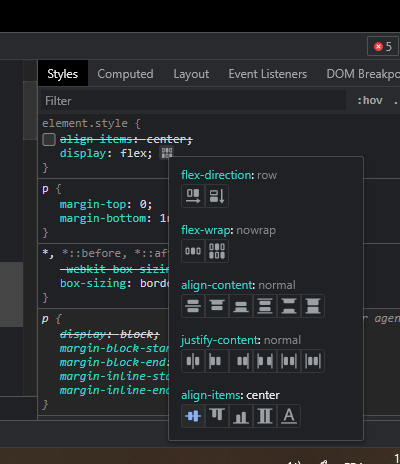The width and height of the screenshot is (400, 464).
Task: Set align-content to flex-end
Action: point(241,306)
